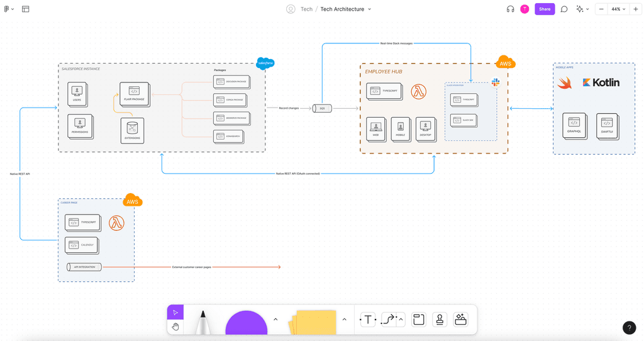
Task: Select the cursor Select tool
Action: (x=175, y=313)
